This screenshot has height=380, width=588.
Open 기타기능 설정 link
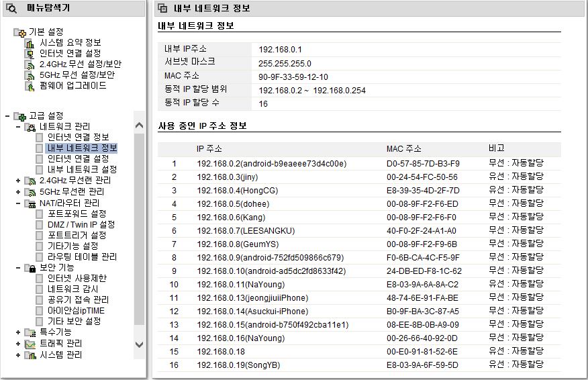tap(72, 246)
